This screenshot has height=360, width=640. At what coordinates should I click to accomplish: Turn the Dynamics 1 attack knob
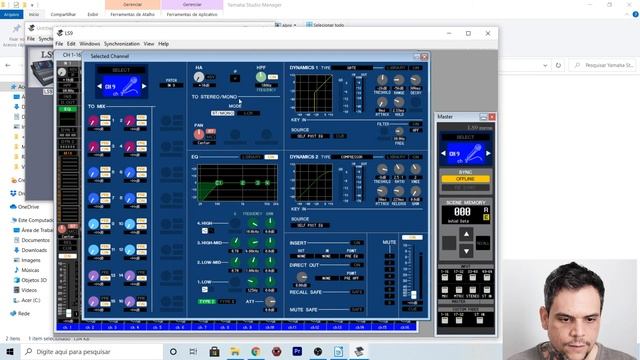click(382, 102)
